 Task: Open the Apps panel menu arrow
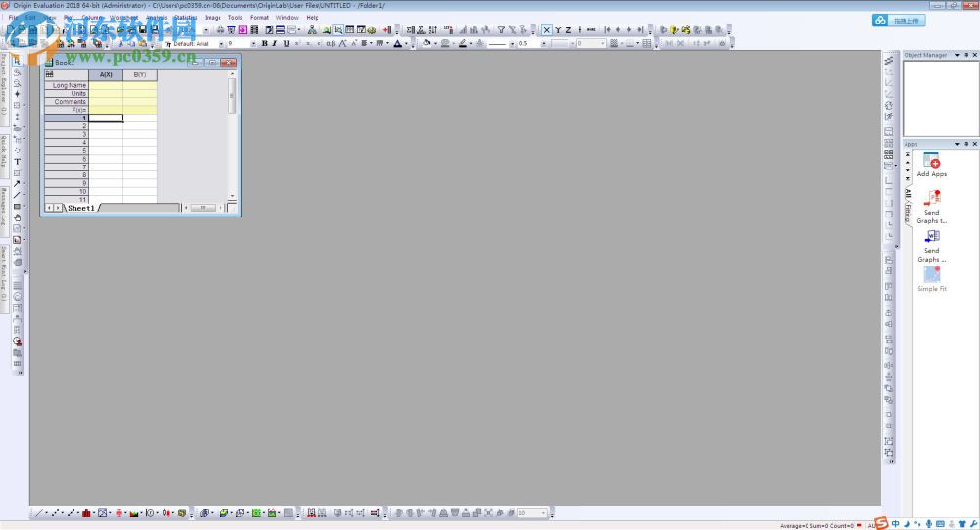click(x=957, y=144)
